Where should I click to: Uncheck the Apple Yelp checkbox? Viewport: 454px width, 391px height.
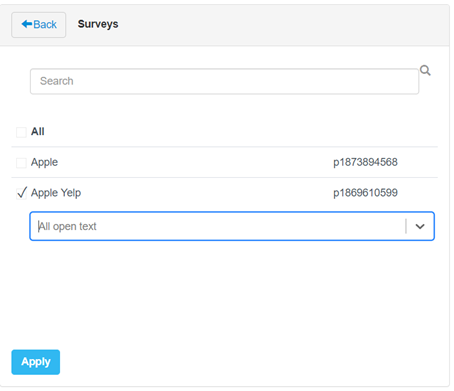(x=21, y=193)
